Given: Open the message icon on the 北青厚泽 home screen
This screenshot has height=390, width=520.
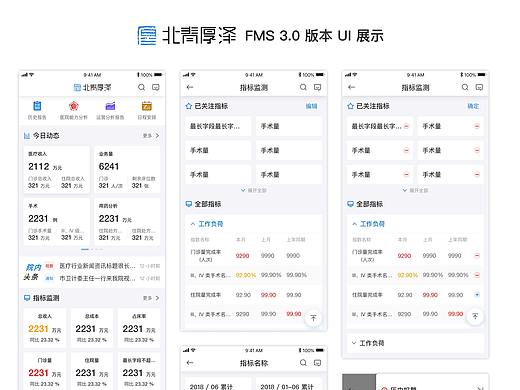Looking at the screenshot, I should (156, 87).
